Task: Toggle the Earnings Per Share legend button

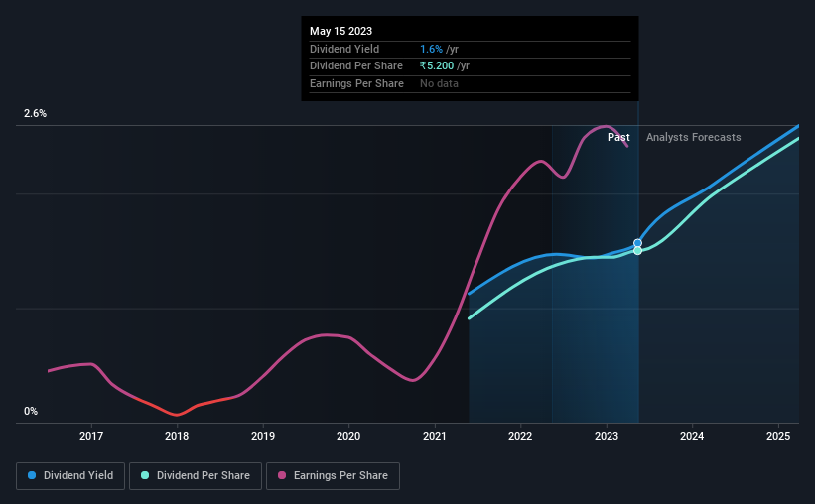Action: click(333, 476)
